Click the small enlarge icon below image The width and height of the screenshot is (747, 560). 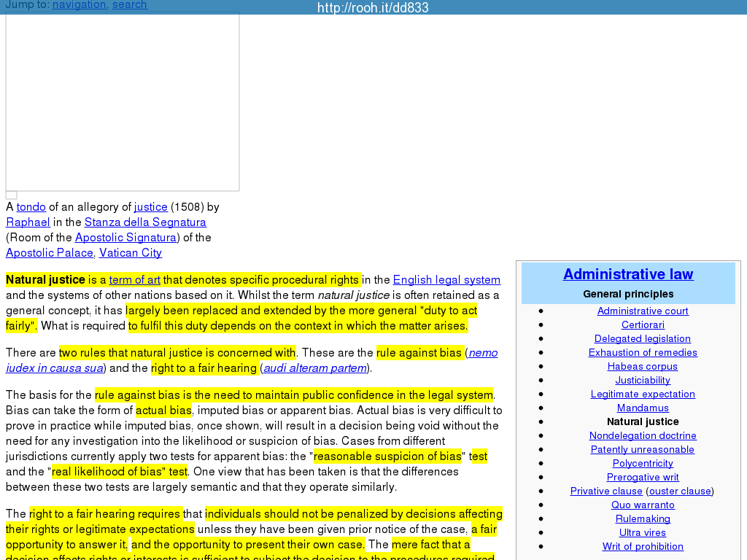click(12, 195)
